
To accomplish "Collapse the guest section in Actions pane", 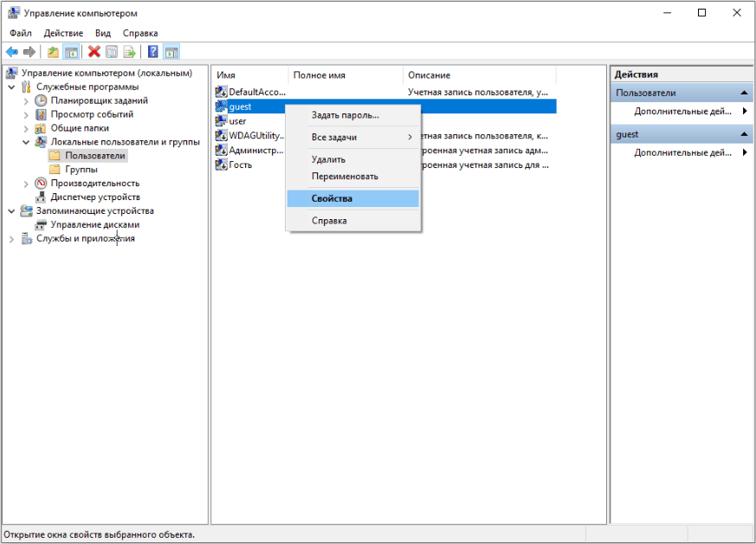I will [x=745, y=135].
